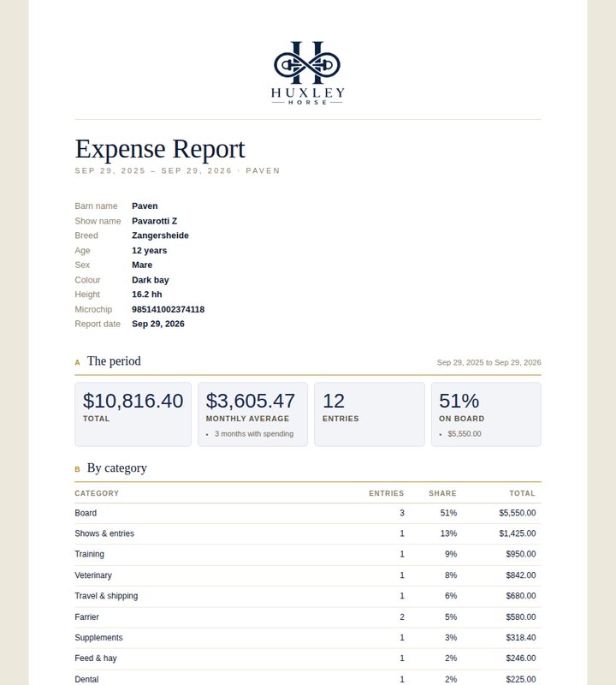Click Veterinary share 8%
The width and height of the screenshot is (616, 685).
pos(451,575)
